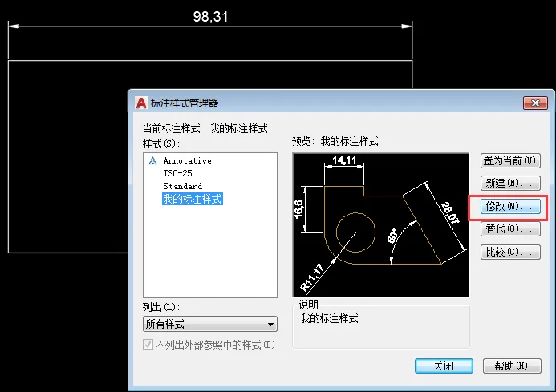Click the 标注样式管理器 title bar text
556x392 pixels.
185,103
